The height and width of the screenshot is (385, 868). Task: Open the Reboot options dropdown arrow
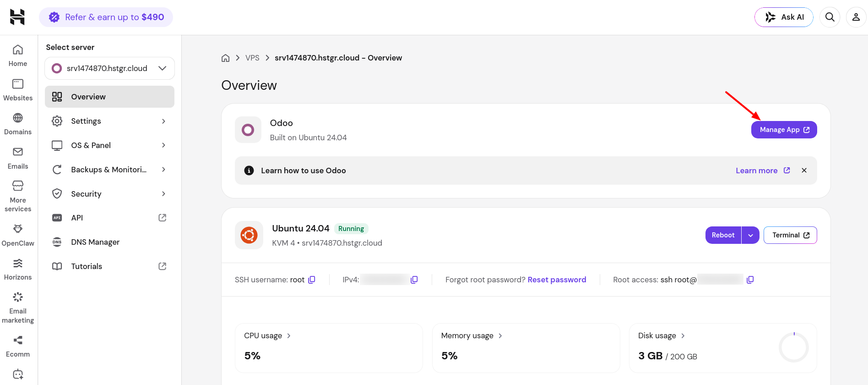point(750,235)
